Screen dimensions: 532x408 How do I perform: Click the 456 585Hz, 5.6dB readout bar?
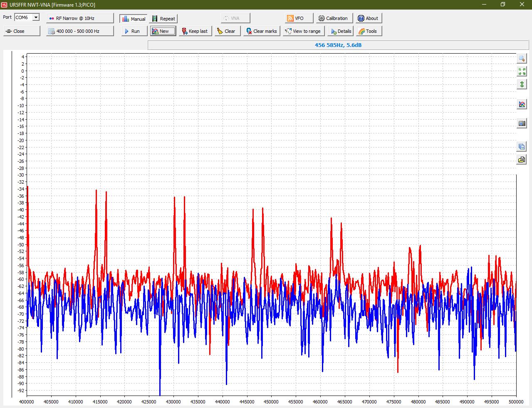[338, 45]
